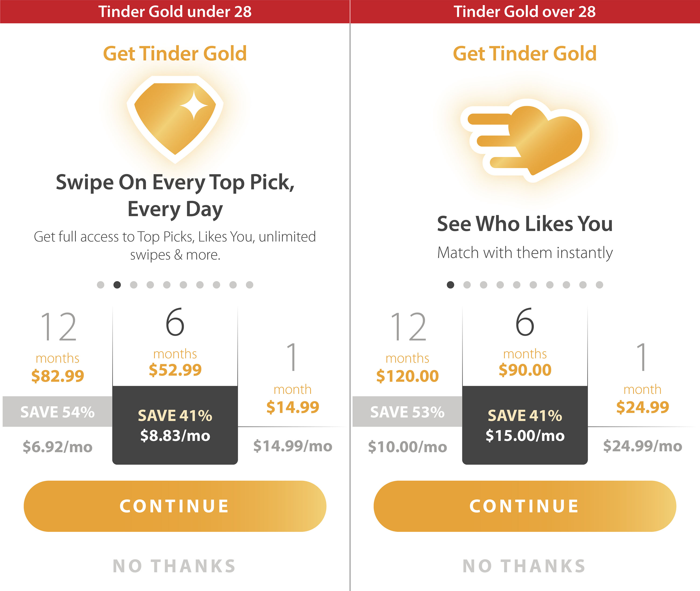Screen dimensions: 700x591
Task: Click the Tinder Gold over 28 header
Action: tap(525, 11)
